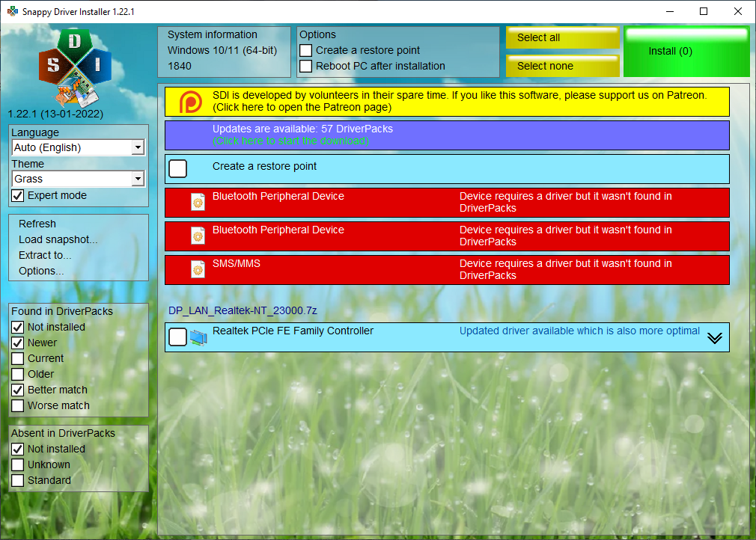
Task: Tick the large restore point checkbox in driver list
Action: click(178, 168)
